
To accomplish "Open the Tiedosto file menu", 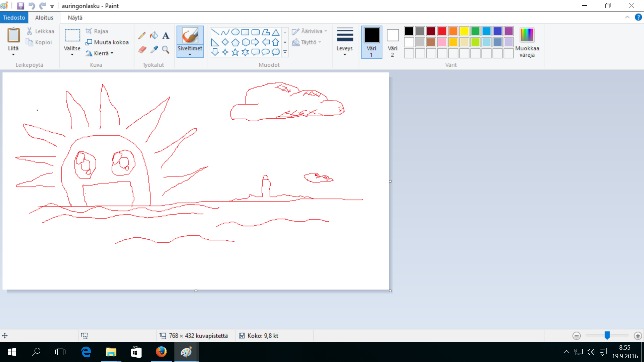I will pos(14,17).
